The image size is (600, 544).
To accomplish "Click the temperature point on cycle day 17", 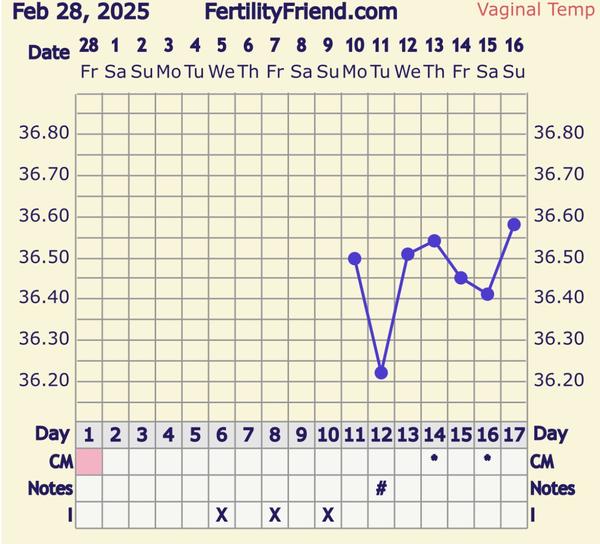I will (514, 224).
